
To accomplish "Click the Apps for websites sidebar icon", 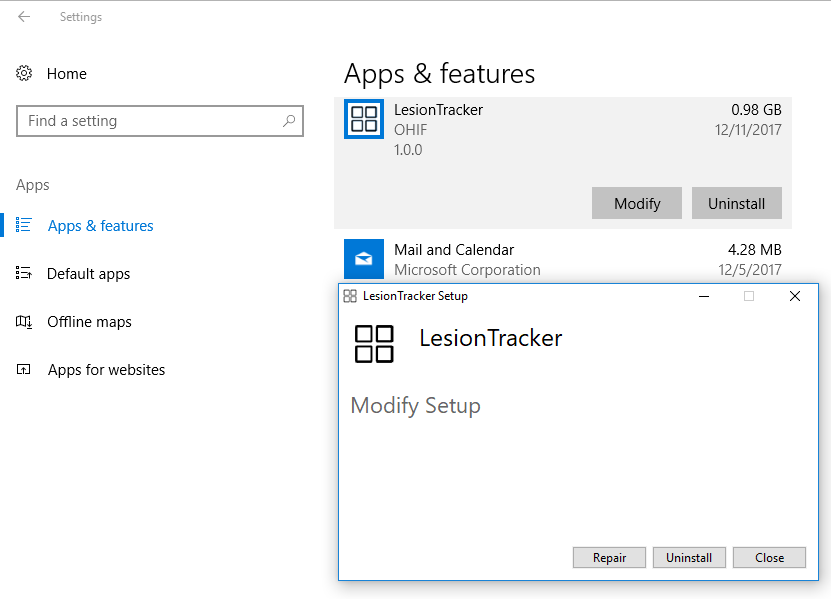I will 25,370.
